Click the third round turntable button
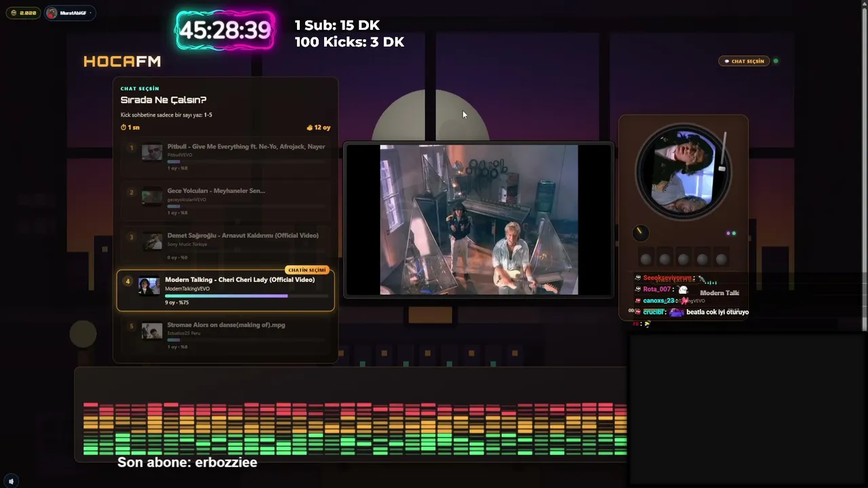Screen dimensions: 868x488 [x=684, y=259]
